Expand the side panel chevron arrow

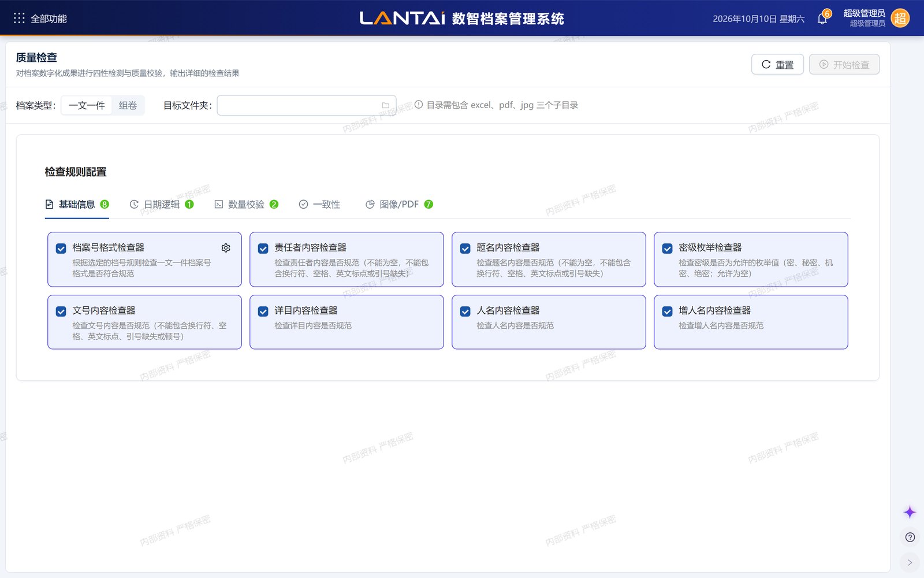(x=910, y=562)
